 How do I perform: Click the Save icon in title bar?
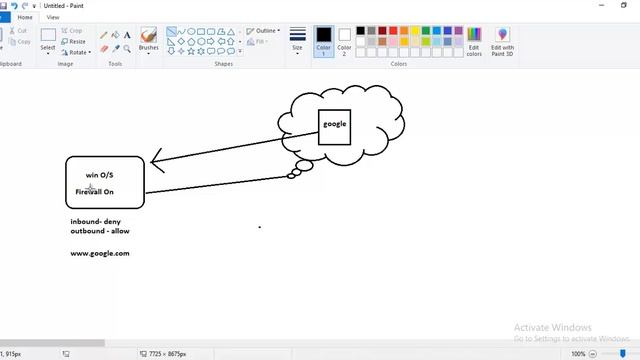tap(3, 6)
